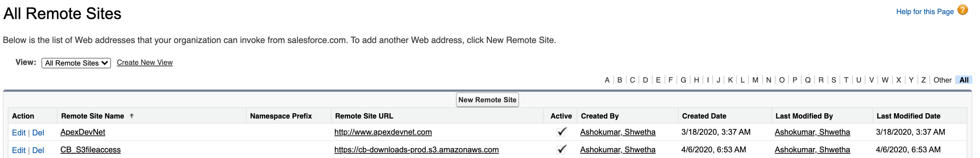The width and height of the screenshot is (980, 158).
Task: Open Help for this Page link
Action: tap(925, 12)
